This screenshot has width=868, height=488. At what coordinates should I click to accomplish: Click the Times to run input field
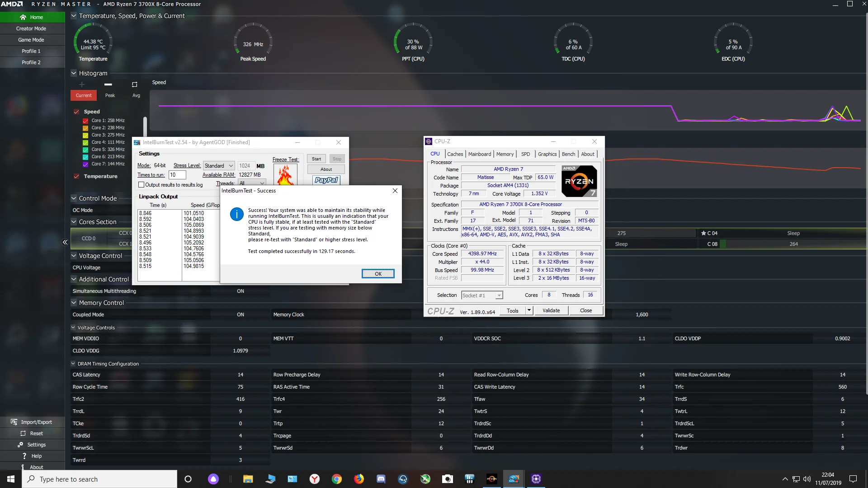tap(177, 175)
